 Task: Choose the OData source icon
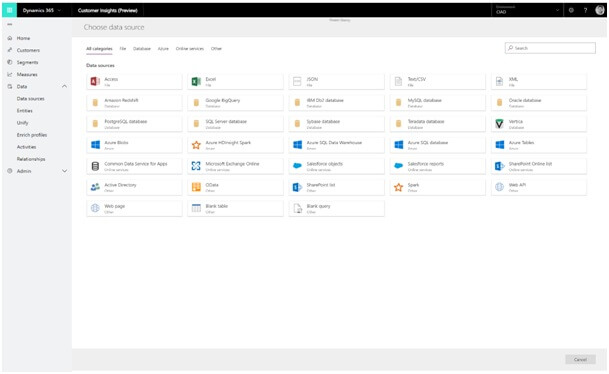(196, 187)
